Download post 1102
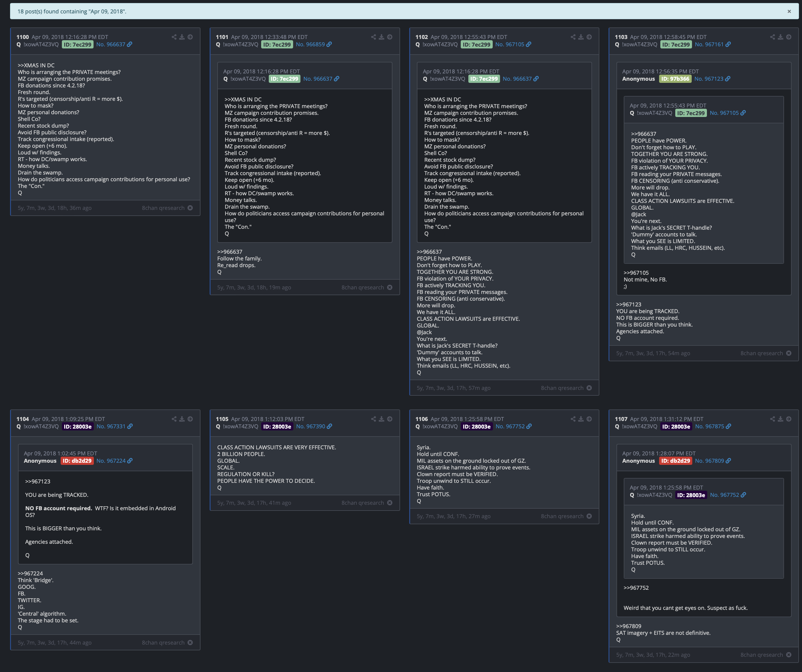This screenshot has height=672, width=802. [x=581, y=37]
